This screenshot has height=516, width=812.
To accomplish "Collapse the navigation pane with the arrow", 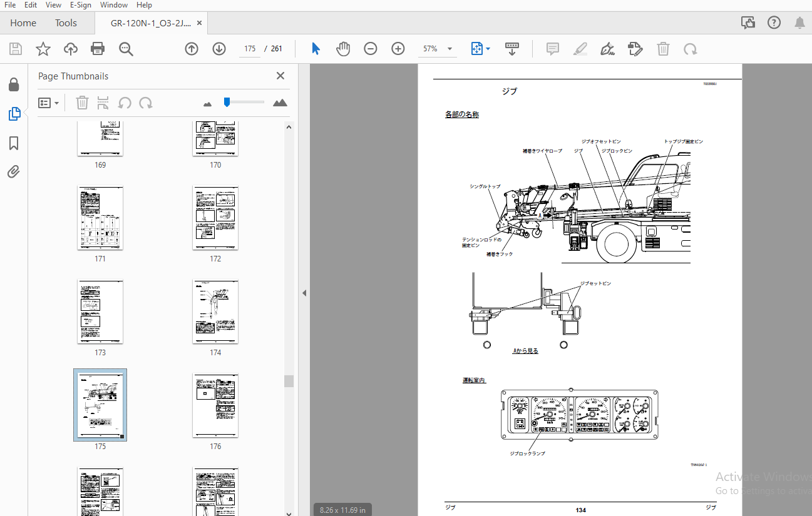I will pos(304,293).
